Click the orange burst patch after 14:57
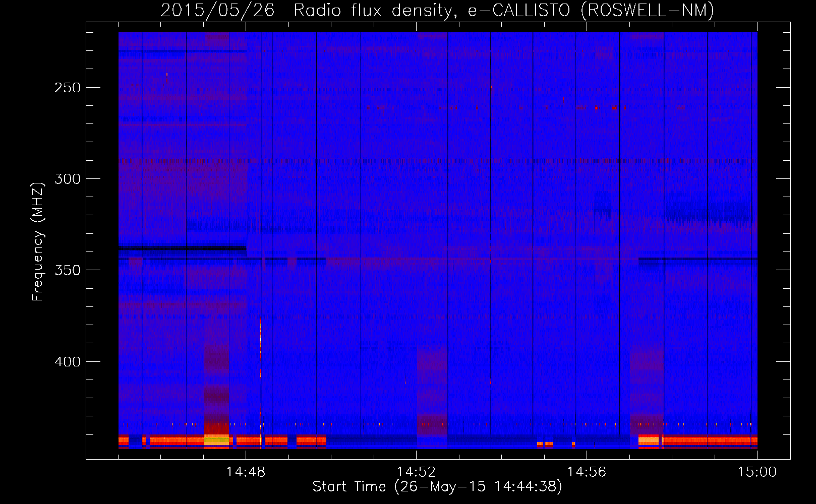Image resolution: width=816 pixels, height=504 pixels. (649, 440)
